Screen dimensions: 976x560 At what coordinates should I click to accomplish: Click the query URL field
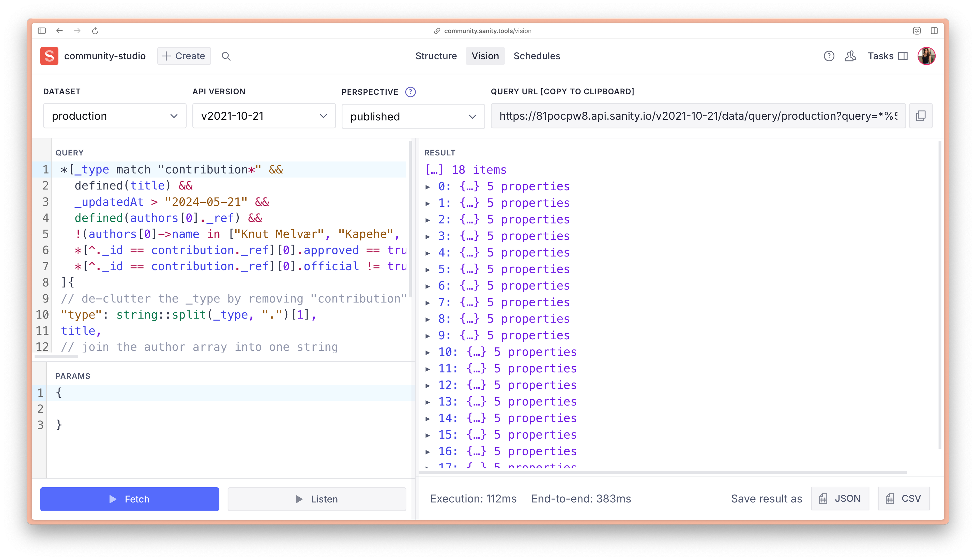pyautogui.click(x=698, y=116)
